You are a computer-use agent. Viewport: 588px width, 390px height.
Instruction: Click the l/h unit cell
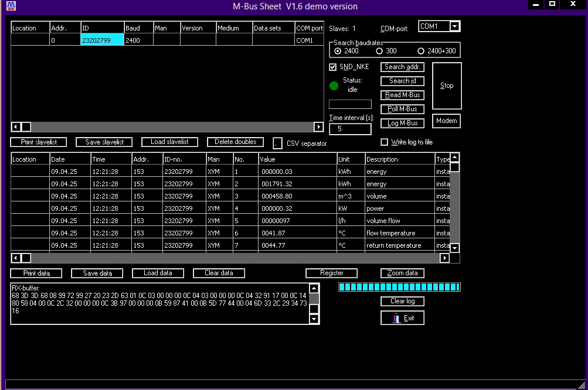point(351,221)
